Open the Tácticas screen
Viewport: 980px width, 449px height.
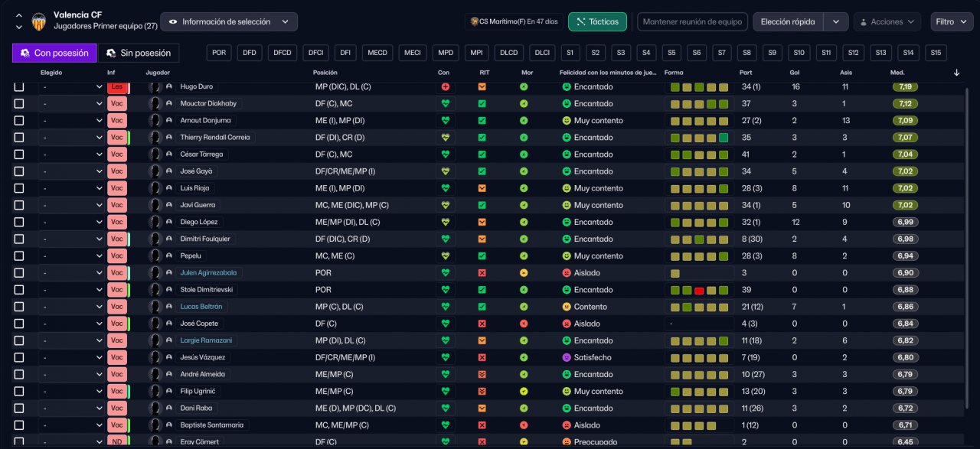pyautogui.click(x=597, y=22)
